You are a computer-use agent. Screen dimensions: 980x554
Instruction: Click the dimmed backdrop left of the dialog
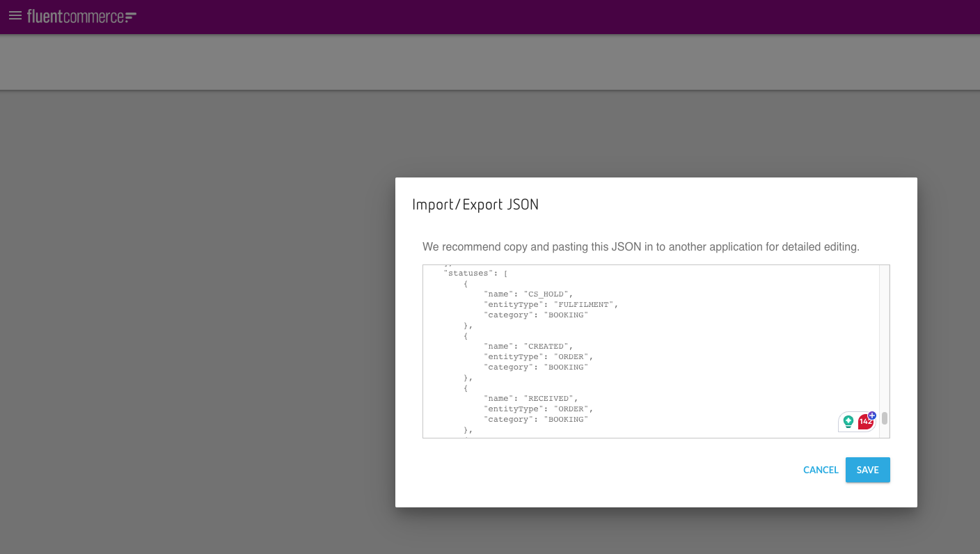point(195,313)
